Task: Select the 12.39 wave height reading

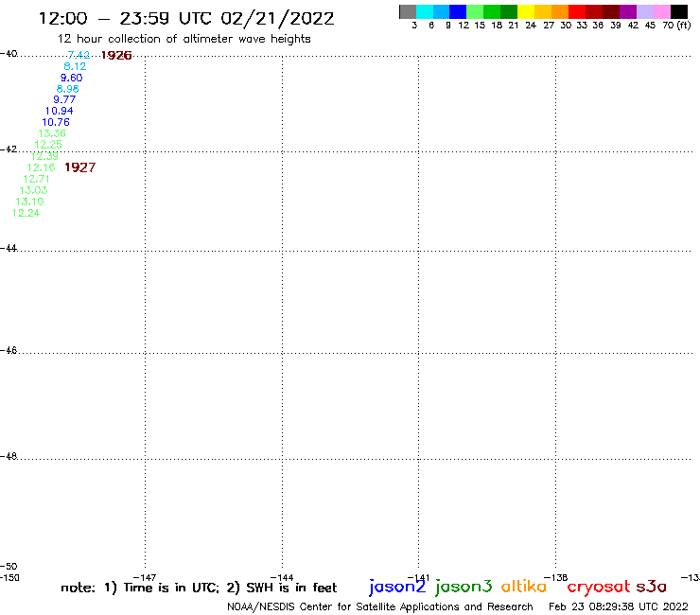Action: [x=44, y=156]
